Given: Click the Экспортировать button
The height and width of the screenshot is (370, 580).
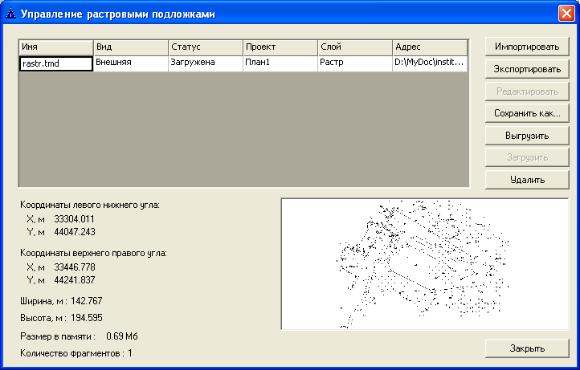Looking at the screenshot, I should click(527, 69).
